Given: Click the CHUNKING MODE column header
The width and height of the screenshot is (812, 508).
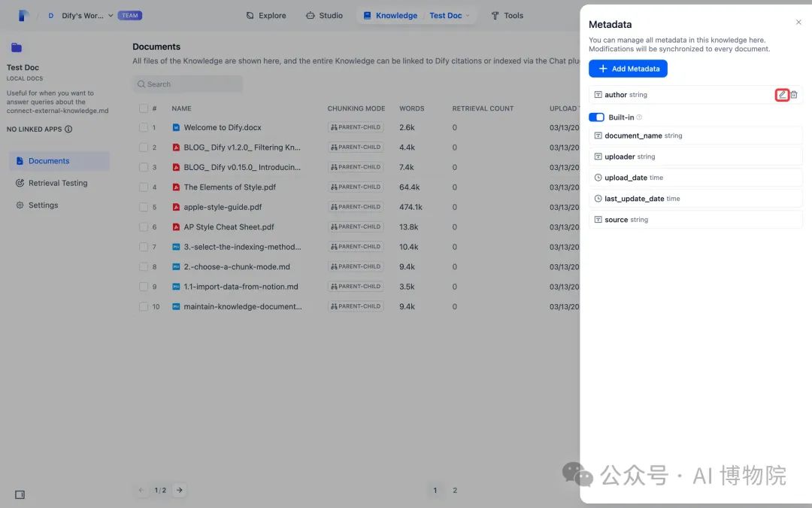Looking at the screenshot, I should tap(356, 108).
